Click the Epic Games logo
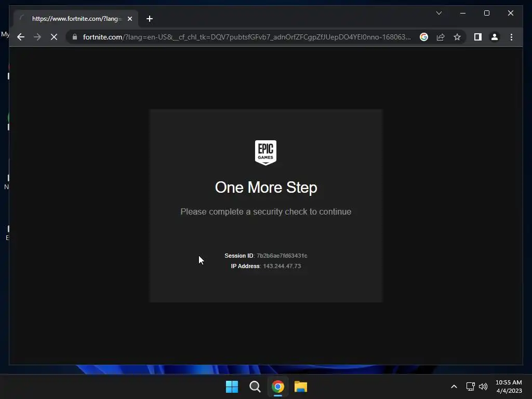 click(x=265, y=153)
